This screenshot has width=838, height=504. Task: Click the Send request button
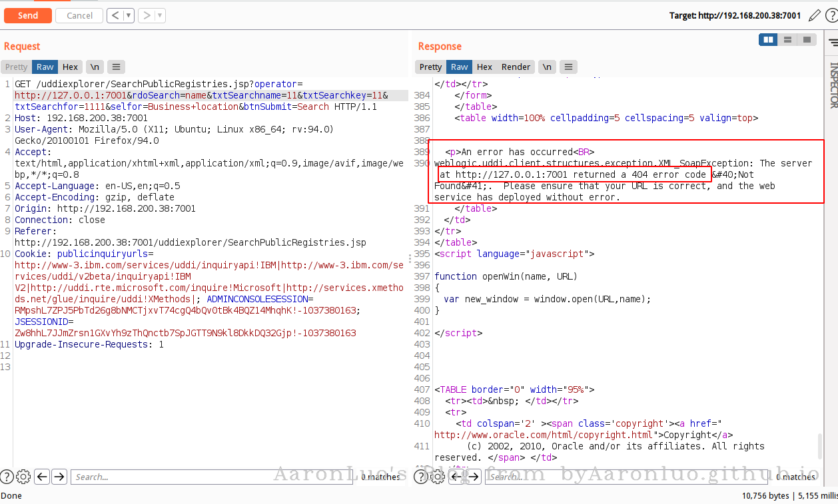tap(27, 15)
